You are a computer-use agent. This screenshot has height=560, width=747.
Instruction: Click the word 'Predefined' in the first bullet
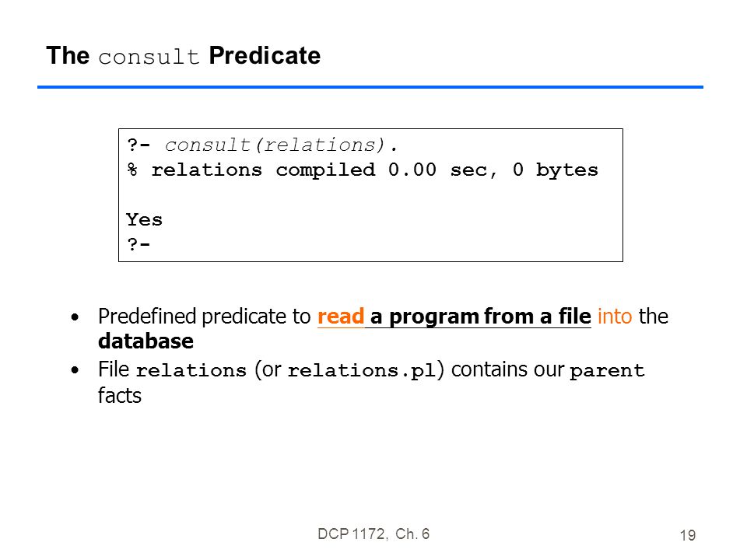click(147, 317)
